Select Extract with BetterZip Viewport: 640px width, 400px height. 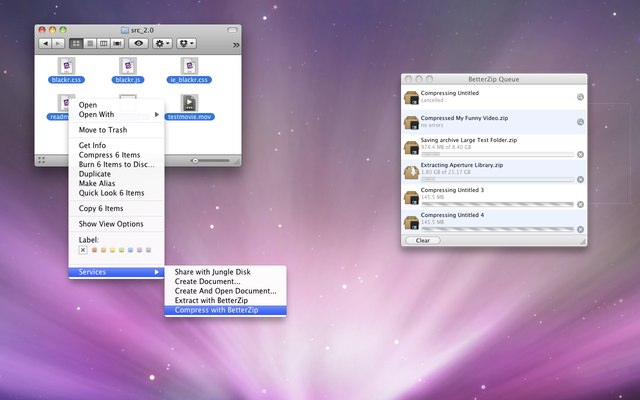coord(211,300)
